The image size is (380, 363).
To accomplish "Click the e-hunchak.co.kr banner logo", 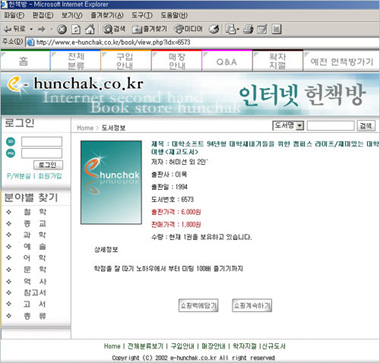I will (75, 84).
